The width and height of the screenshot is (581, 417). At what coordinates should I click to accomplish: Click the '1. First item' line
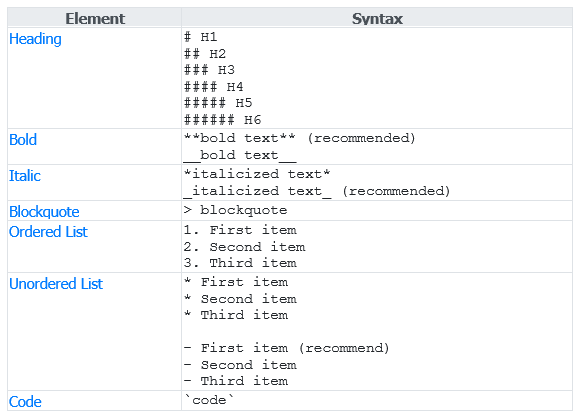[x=240, y=230]
